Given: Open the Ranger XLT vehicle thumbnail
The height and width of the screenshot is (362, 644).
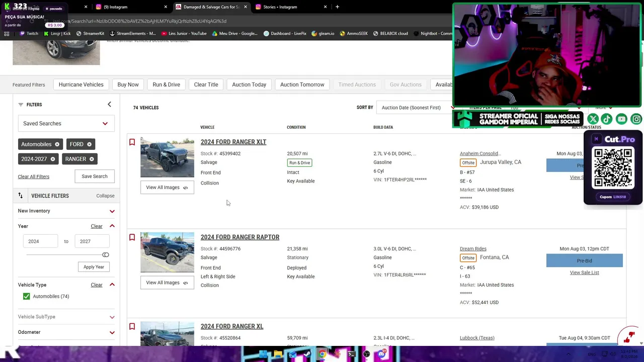Looking at the screenshot, I should coord(167,157).
